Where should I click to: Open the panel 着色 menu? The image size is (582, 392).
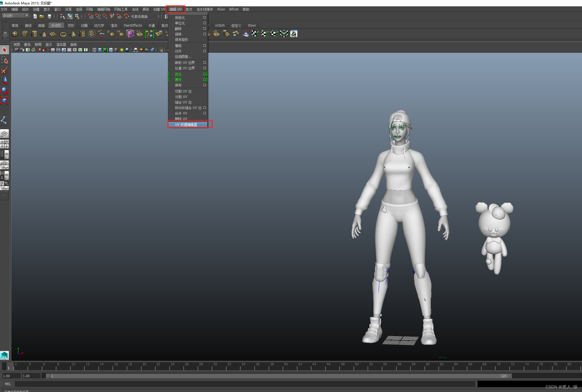click(27, 45)
